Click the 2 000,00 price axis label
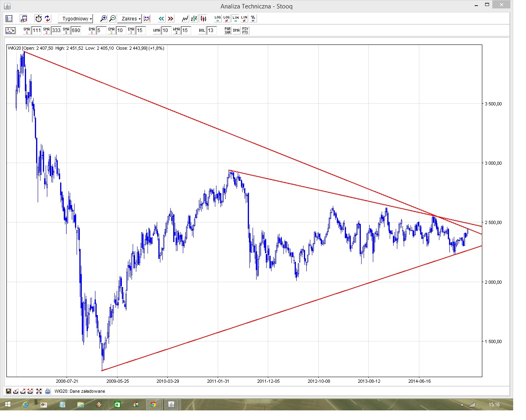The height and width of the screenshot is (420, 526). (x=494, y=282)
